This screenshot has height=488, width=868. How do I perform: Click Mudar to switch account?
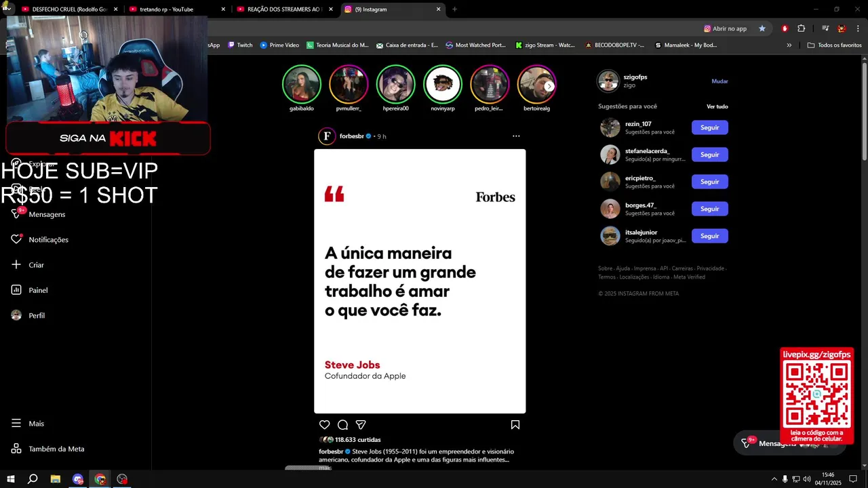[x=719, y=81]
